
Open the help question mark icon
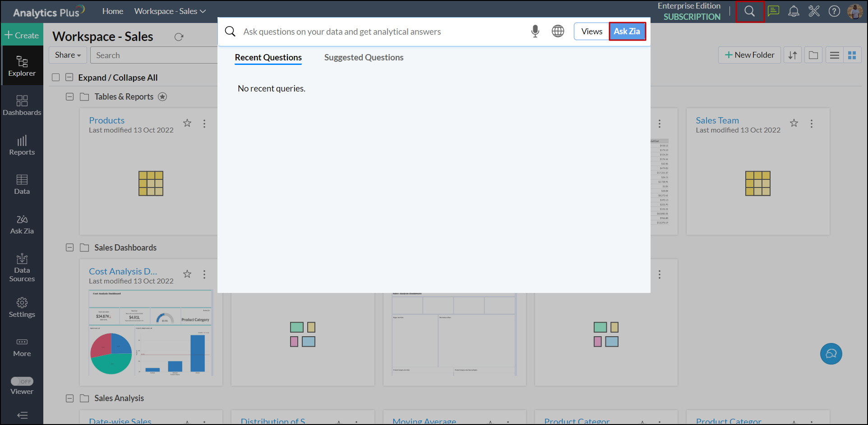point(834,11)
